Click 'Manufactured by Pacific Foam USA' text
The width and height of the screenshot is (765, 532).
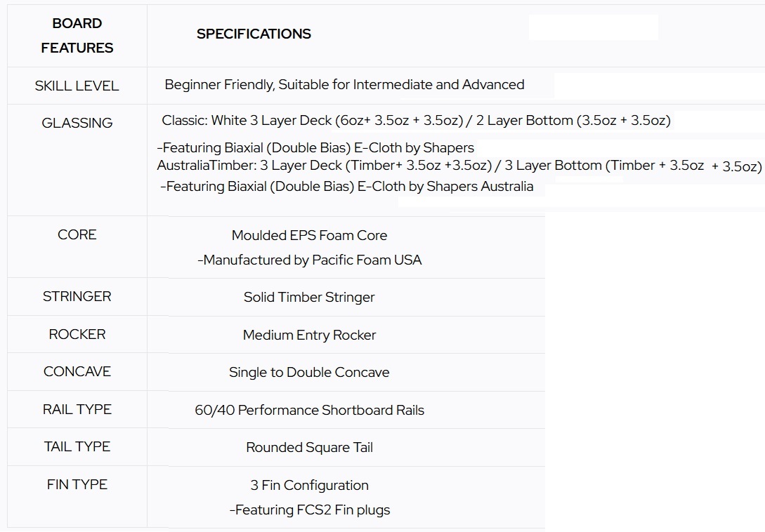tap(309, 260)
